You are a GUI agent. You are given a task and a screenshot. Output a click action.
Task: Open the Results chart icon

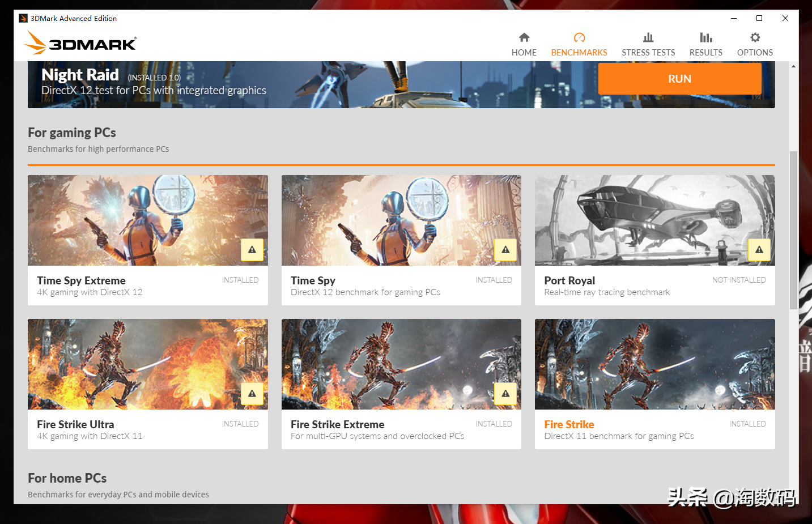706,37
